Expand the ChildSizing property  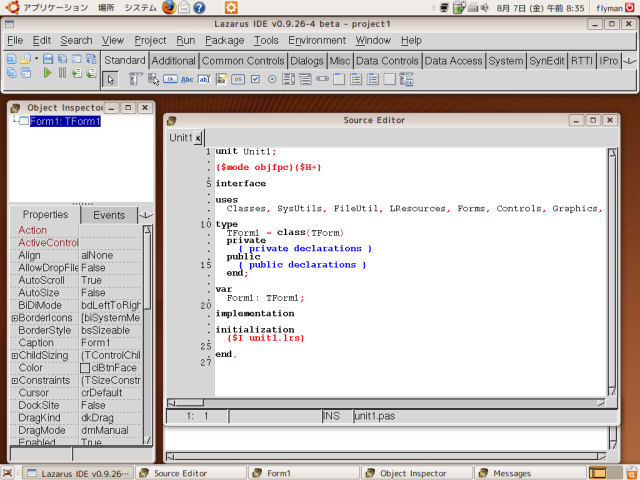coord(15,356)
